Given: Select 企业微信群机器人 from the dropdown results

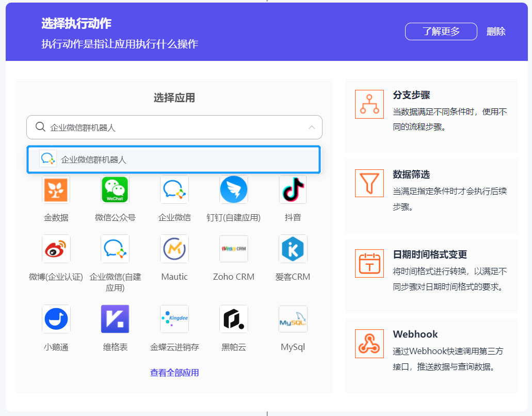Looking at the screenshot, I should pos(174,159).
